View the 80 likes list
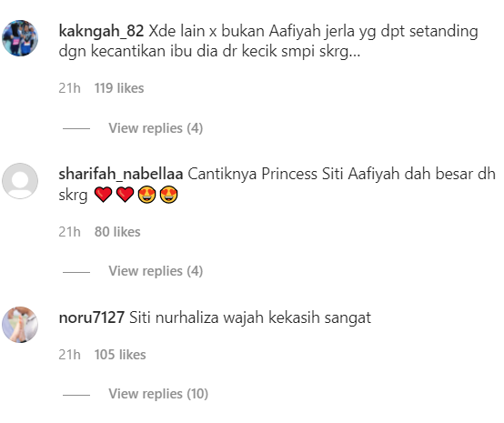 click(x=117, y=232)
